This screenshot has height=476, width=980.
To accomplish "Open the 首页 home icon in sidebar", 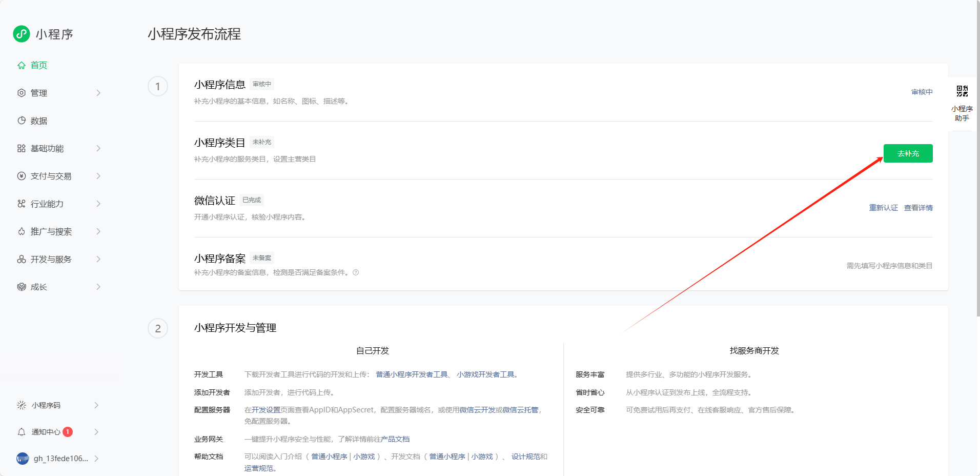I will point(22,65).
